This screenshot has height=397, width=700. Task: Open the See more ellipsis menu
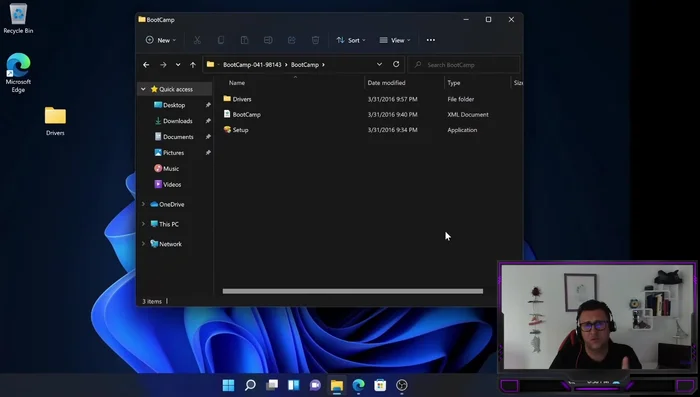point(430,40)
